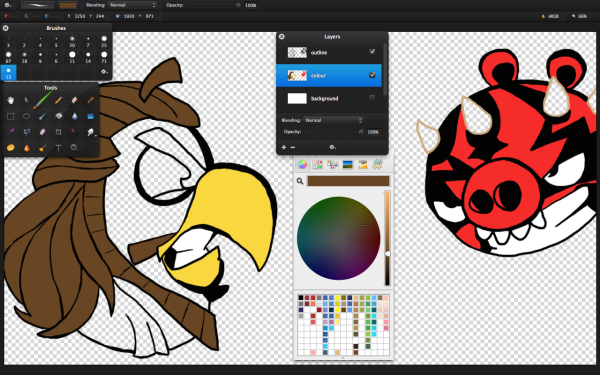600x375 pixels.
Task: Choose the selected size 13 brush
Action: (x=8, y=73)
